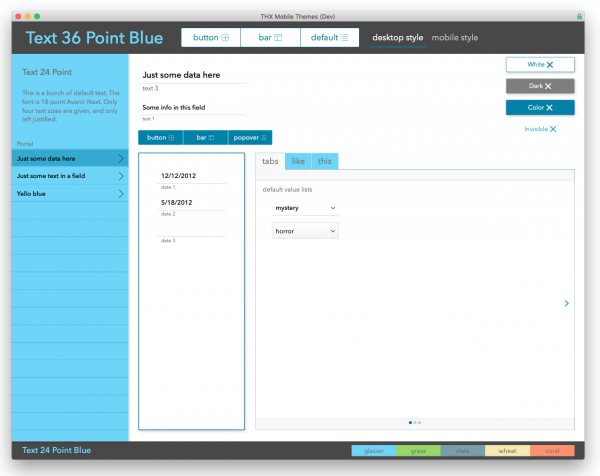The width and height of the screenshot is (600, 476).
Task: Click the empty date 3 field
Action: pos(191,229)
